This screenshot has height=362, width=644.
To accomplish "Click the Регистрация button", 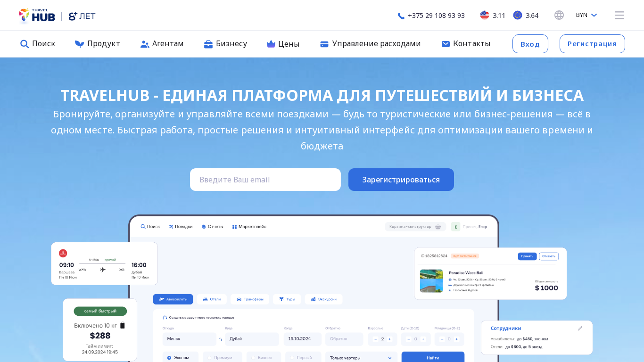I will click(x=592, y=44).
